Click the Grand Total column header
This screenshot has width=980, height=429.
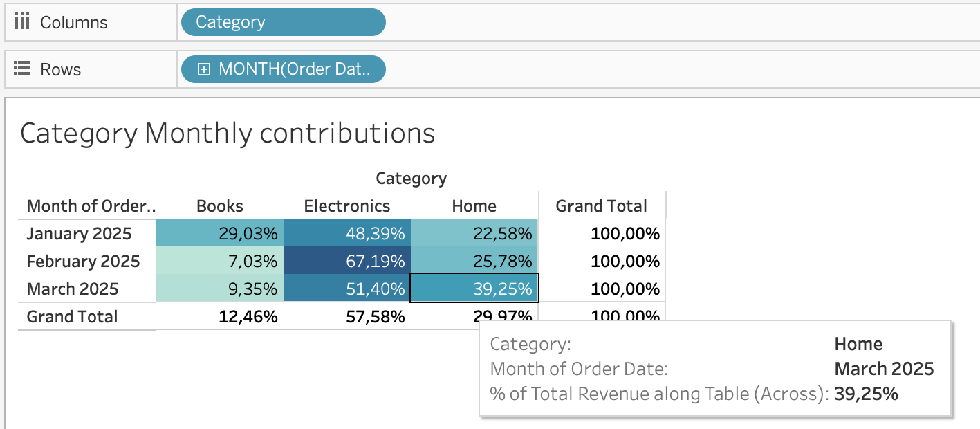601,206
